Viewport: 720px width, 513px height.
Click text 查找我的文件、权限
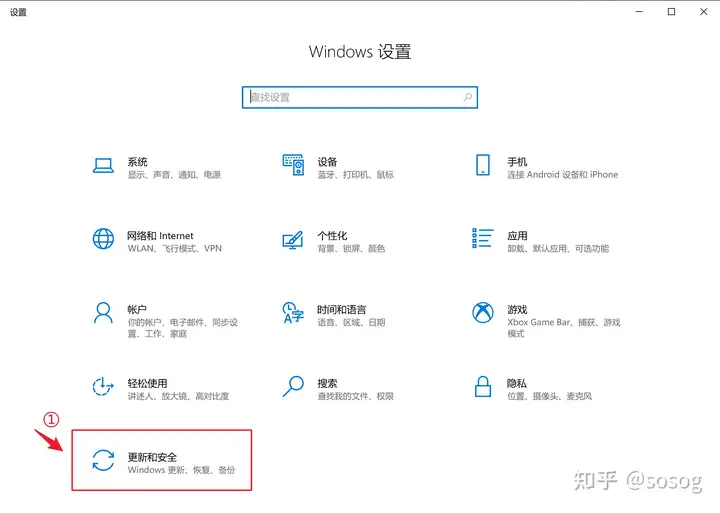coord(355,396)
